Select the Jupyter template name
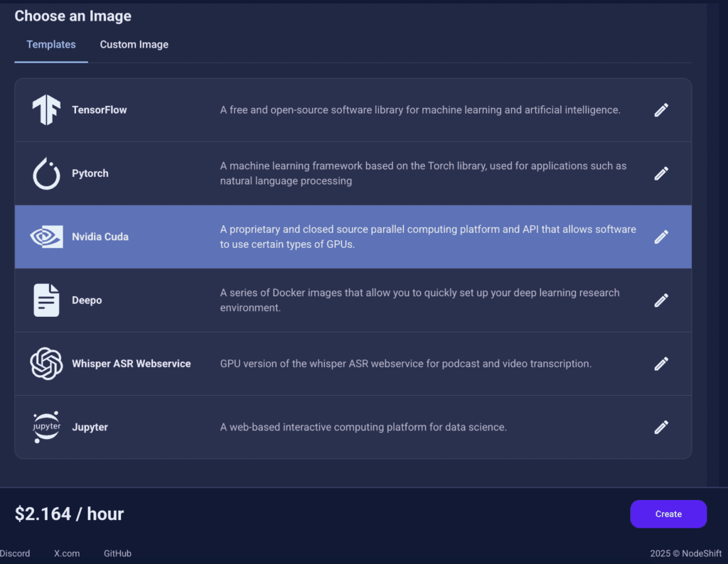Screen dimensions: 728x564 coord(90,427)
